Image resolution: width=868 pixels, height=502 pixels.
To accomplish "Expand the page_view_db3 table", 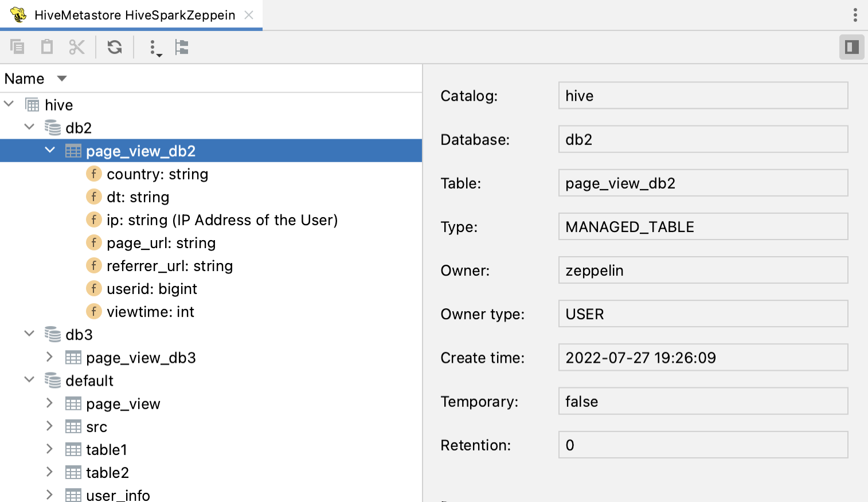I will (50, 357).
